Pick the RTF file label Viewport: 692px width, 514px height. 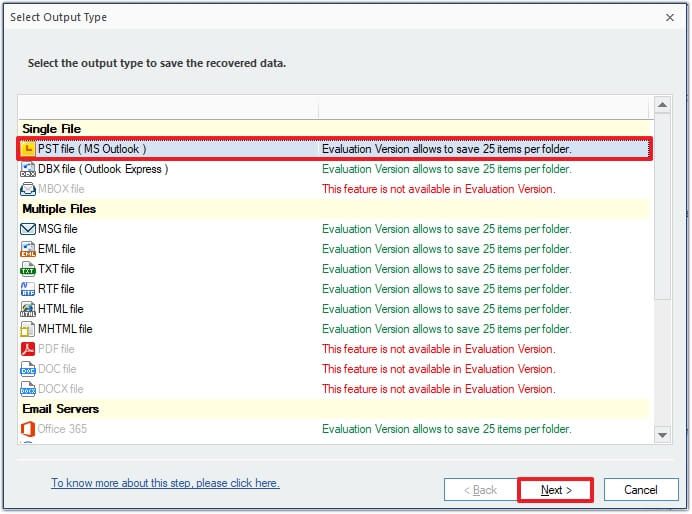pyautogui.click(x=56, y=289)
